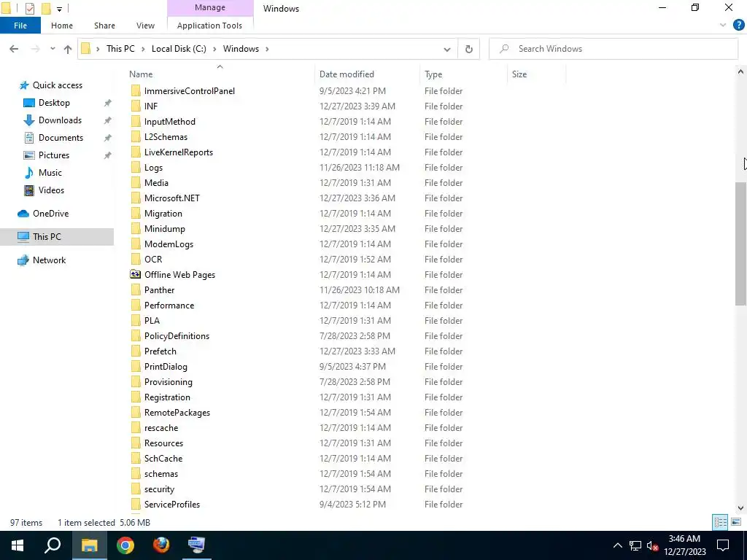Expand the chevron after This PC breadcrumb
The width and height of the screenshot is (747, 560).
tap(143, 49)
